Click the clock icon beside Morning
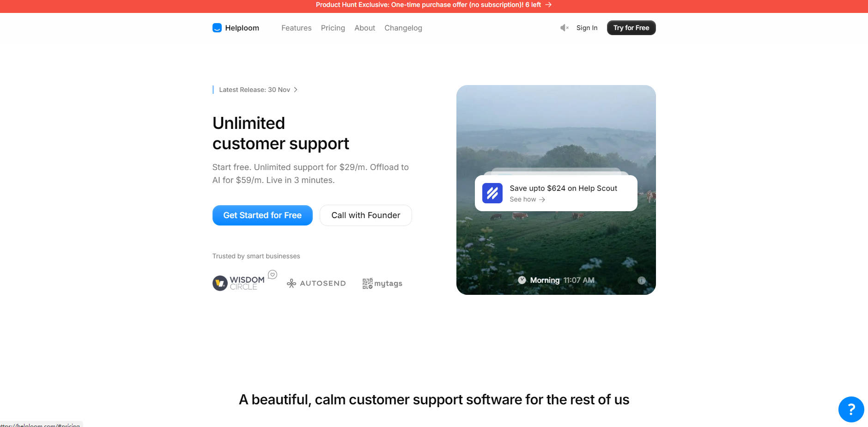Viewport: 868px width, 427px height. 522,280
